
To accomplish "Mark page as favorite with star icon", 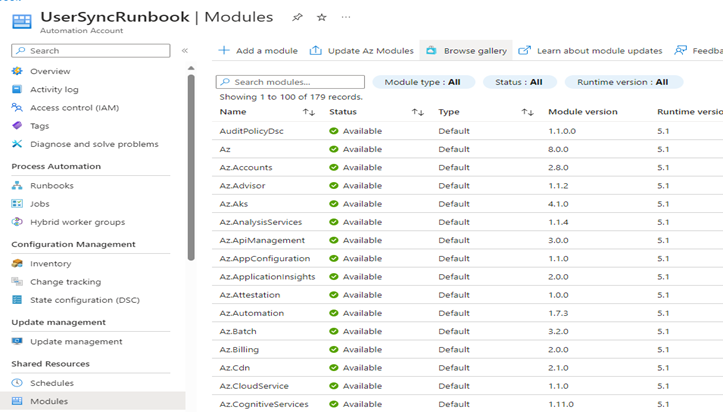I will [x=321, y=18].
